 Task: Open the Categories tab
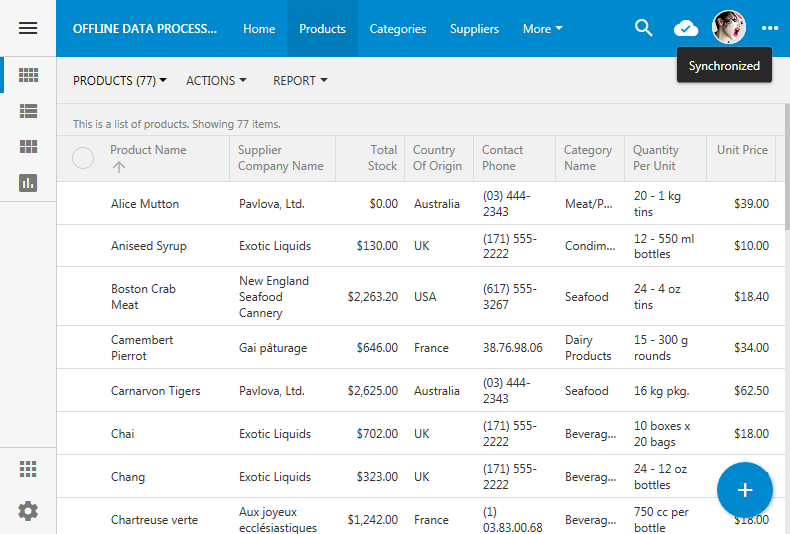click(x=398, y=29)
